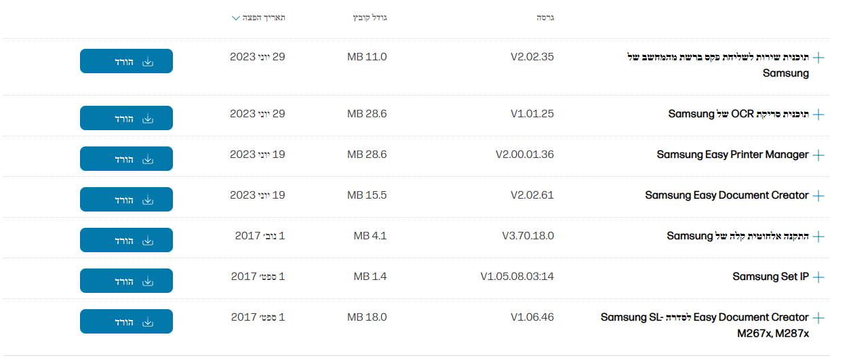Click the Samsung Easy Printer Manager title
868x360 pixels.
[732, 155]
